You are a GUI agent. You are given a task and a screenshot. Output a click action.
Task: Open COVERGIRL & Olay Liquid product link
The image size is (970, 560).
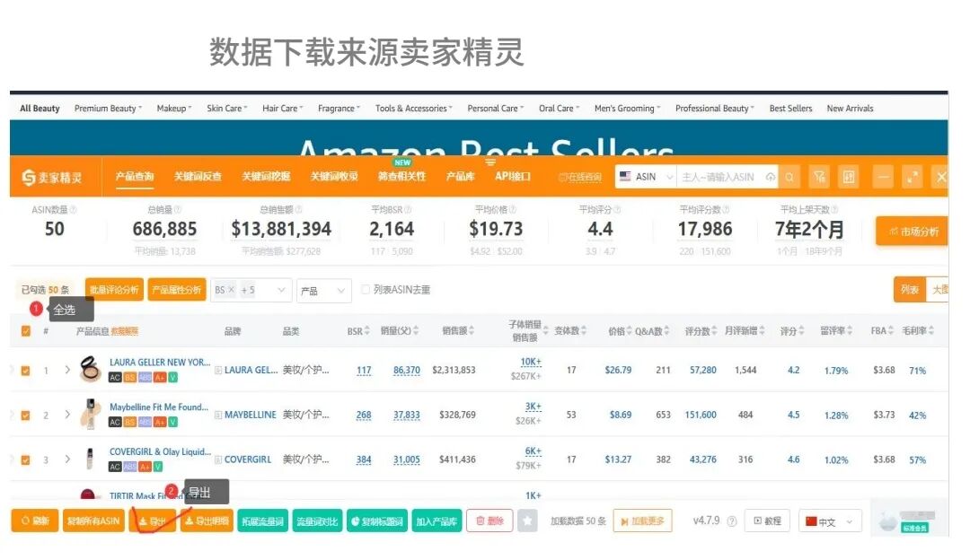[x=160, y=451]
